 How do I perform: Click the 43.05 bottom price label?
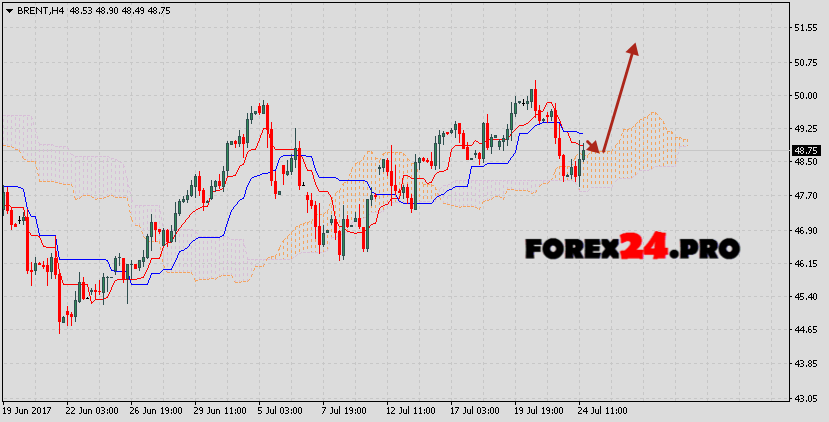tap(805, 399)
